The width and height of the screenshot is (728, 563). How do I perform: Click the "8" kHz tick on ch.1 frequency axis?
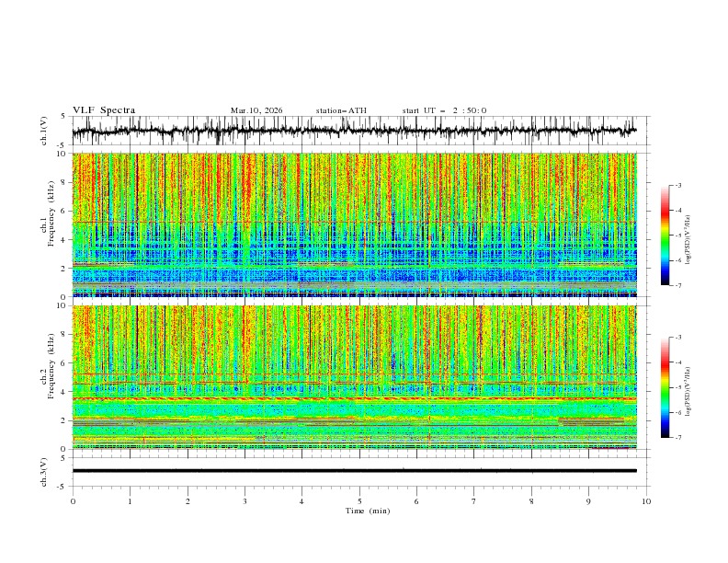65,182
